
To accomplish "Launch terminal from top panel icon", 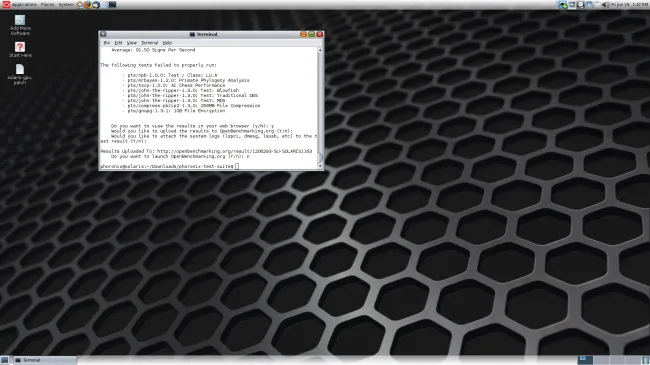I will pyautogui.click(x=112, y=5).
